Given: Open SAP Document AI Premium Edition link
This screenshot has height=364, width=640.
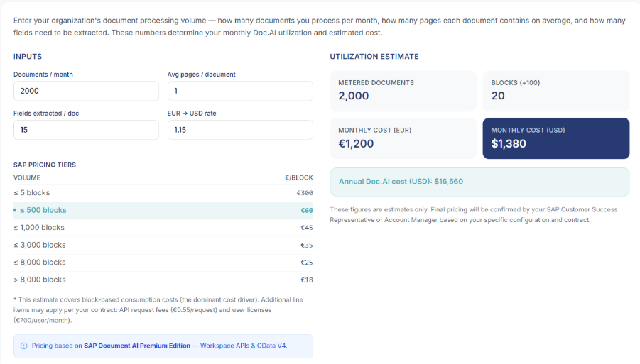Looking at the screenshot, I should pyautogui.click(x=137, y=346).
